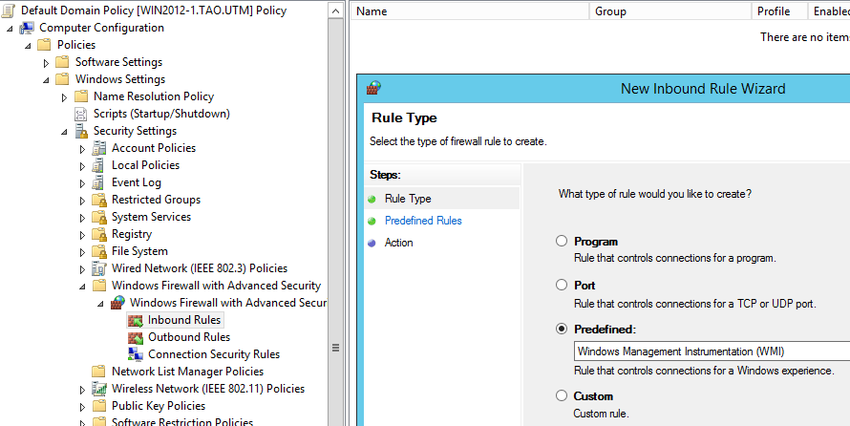Click the tree pane scroll up arrow
The width and height of the screenshot is (850, 426).
point(336,11)
